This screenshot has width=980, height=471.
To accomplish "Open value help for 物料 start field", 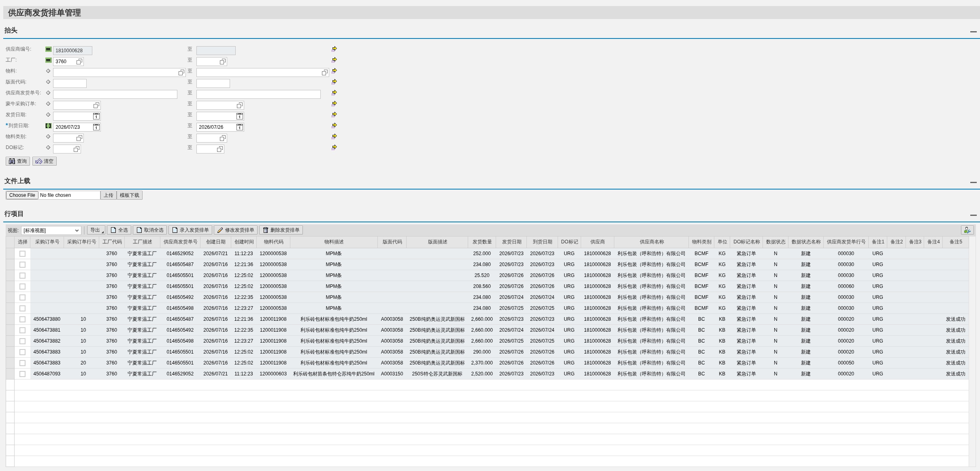I will click(x=181, y=72).
